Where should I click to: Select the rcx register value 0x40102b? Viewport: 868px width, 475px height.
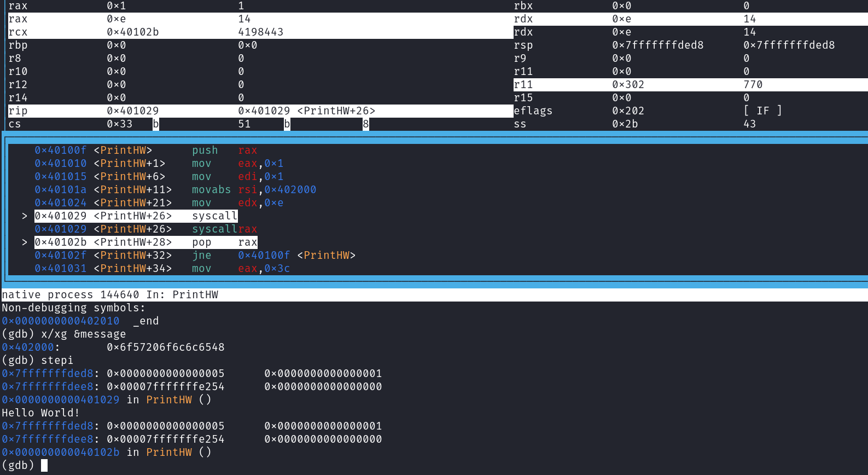[x=133, y=32]
